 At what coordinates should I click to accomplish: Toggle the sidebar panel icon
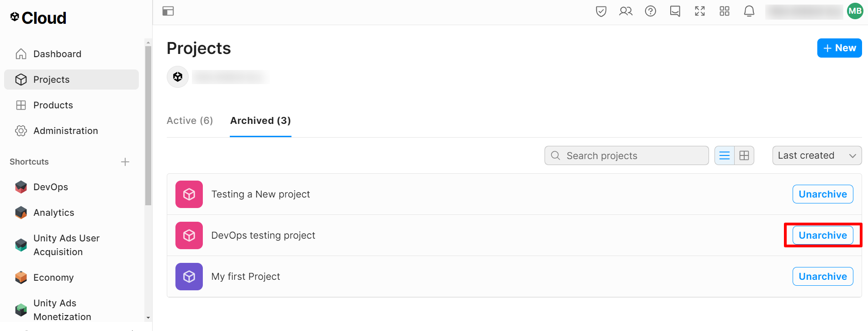tap(168, 11)
